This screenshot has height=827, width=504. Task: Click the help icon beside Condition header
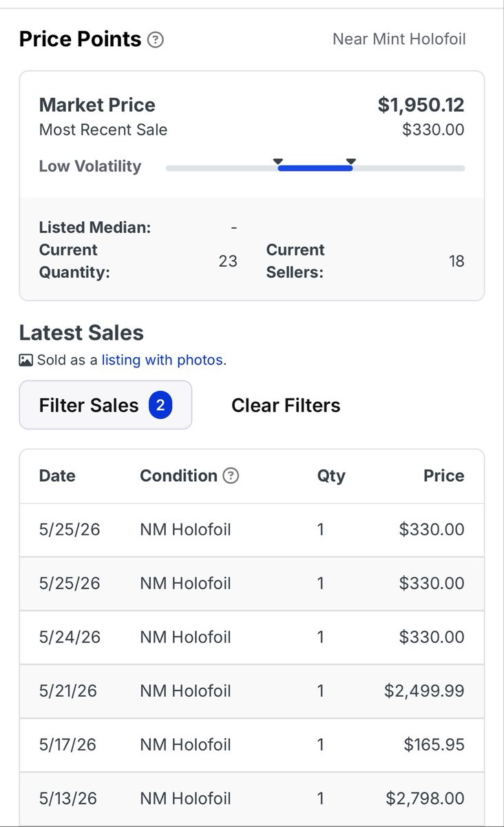[x=231, y=476]
